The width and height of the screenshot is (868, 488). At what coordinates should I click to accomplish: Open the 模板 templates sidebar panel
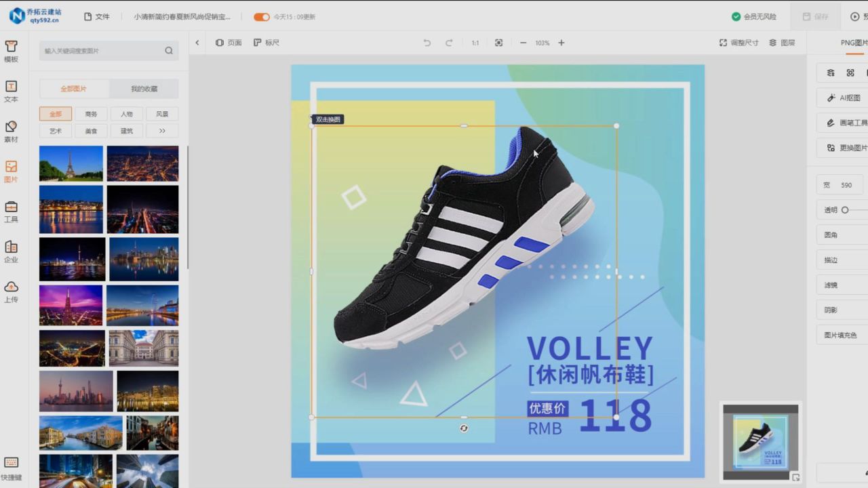click(11, 51)
